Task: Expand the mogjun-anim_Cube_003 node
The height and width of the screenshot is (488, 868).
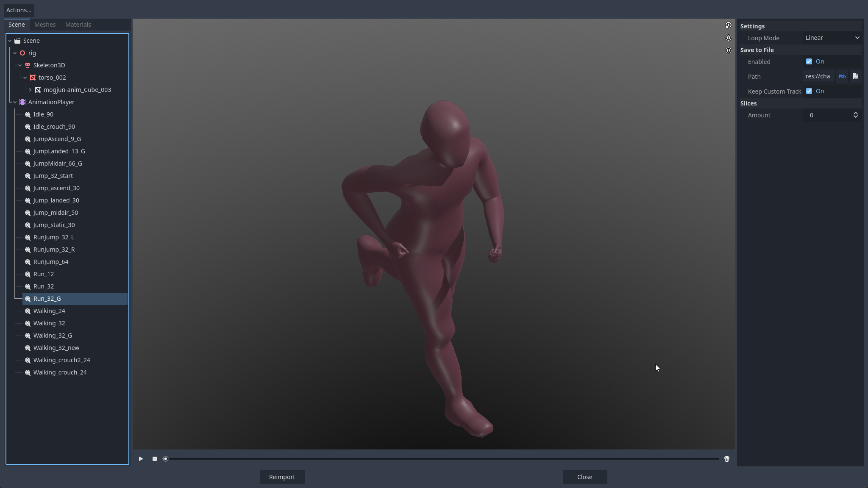Action: coord(30,90)
